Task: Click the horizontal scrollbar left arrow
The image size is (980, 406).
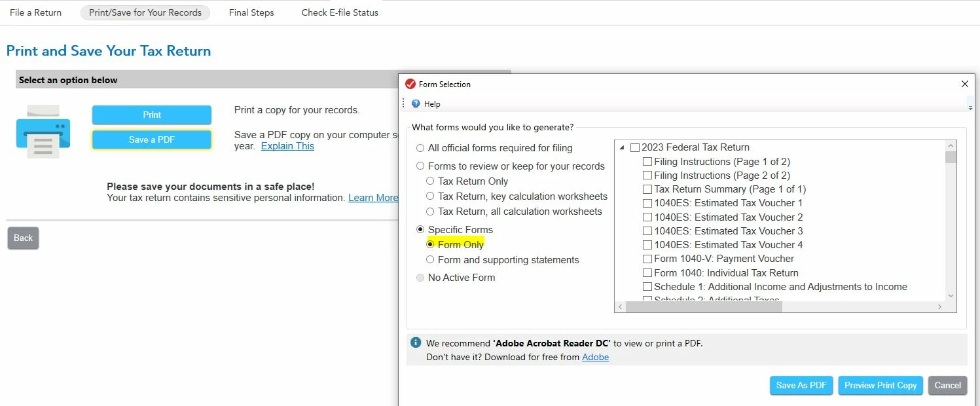Action: pos(620,307)
